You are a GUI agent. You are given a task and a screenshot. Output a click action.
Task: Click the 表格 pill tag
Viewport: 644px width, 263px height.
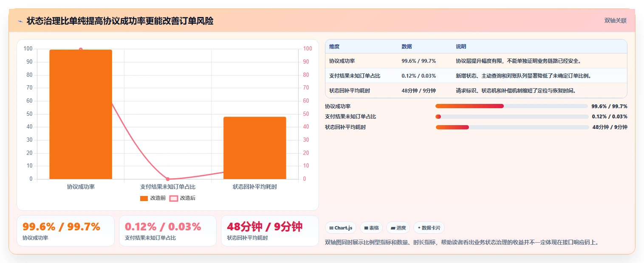click(371, 228)
